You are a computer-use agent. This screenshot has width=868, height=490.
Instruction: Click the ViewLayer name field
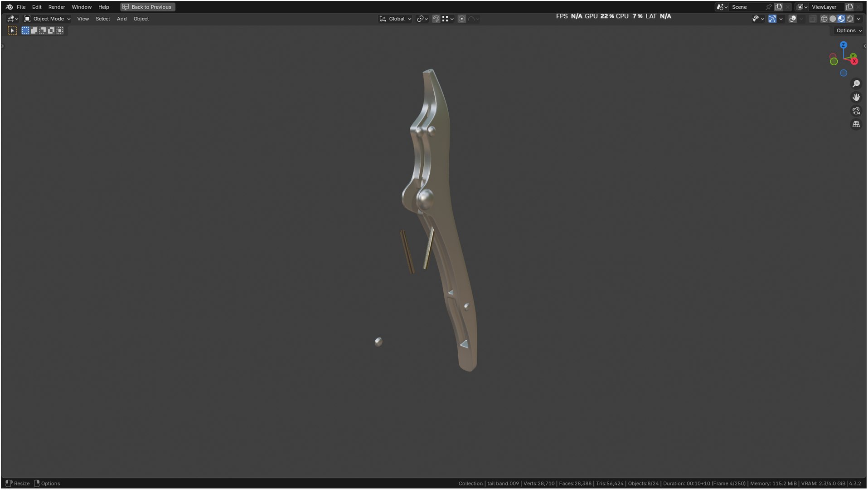pyautogui.click(x=827, y=7)
